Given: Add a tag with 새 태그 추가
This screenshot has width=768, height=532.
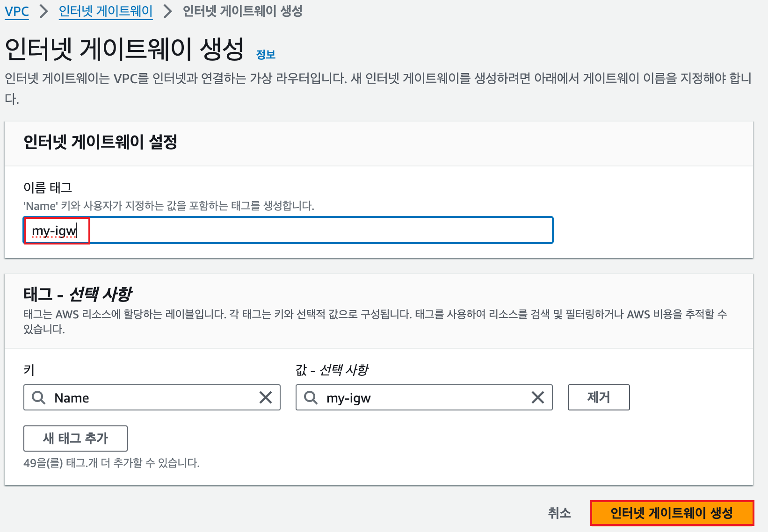Looking at the screenshot, I should [x=75, y=438].
